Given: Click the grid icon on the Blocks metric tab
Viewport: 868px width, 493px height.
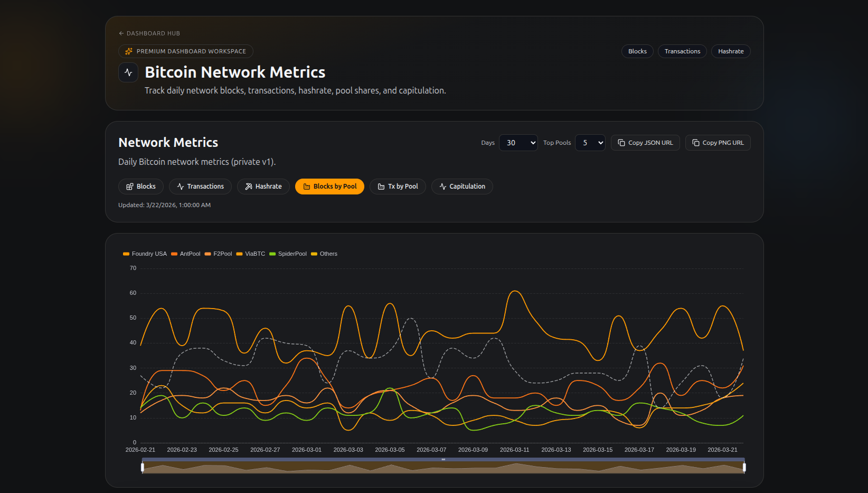Looking at the screenshot, I should [129, 186].
